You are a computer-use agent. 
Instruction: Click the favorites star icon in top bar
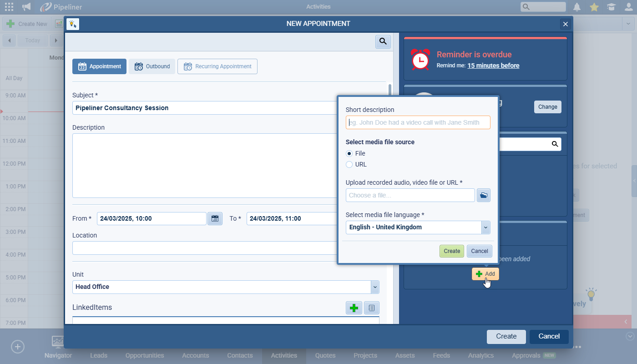(x=594, y=7)
